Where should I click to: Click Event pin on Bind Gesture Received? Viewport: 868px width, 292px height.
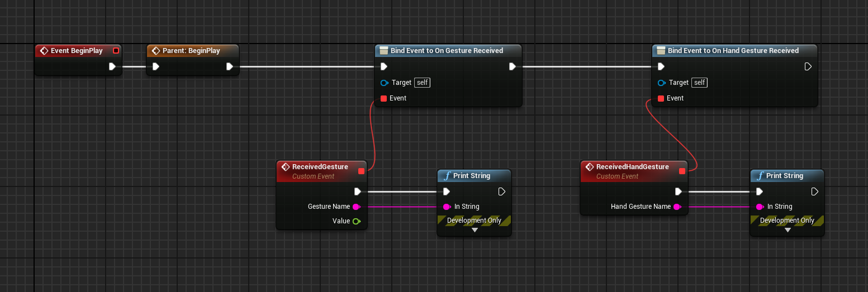point(383,98)
